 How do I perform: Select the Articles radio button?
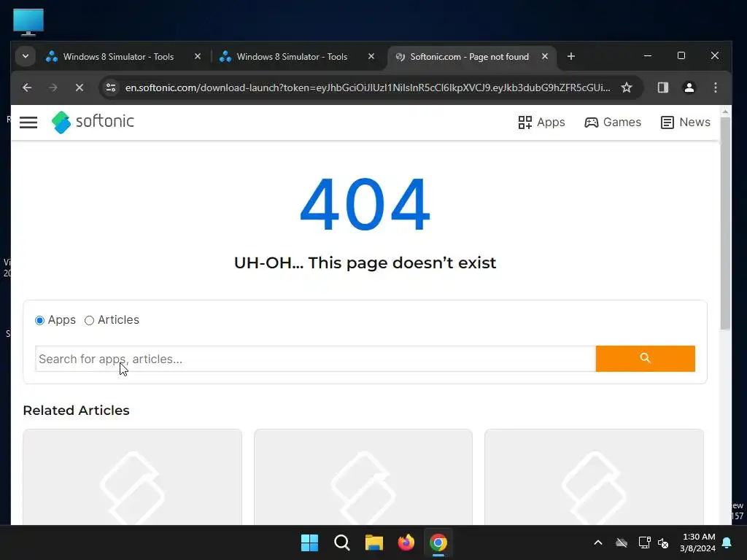pos(89,321)
